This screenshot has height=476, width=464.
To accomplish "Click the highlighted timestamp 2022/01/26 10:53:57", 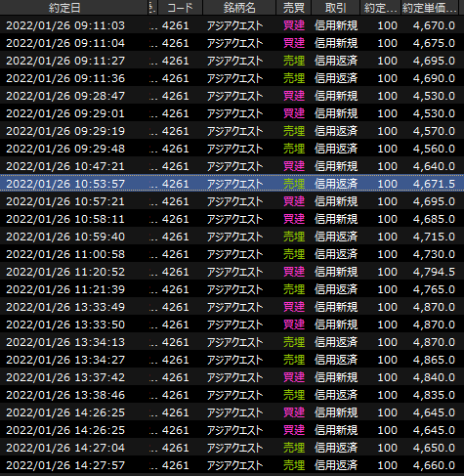I will pos(65,184).
